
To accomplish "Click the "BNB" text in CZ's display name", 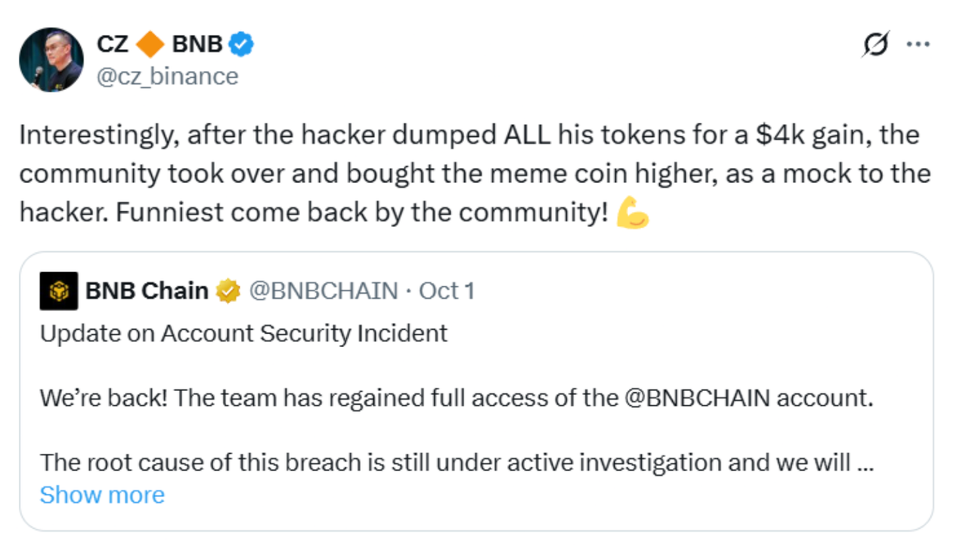I will point(197,44).
